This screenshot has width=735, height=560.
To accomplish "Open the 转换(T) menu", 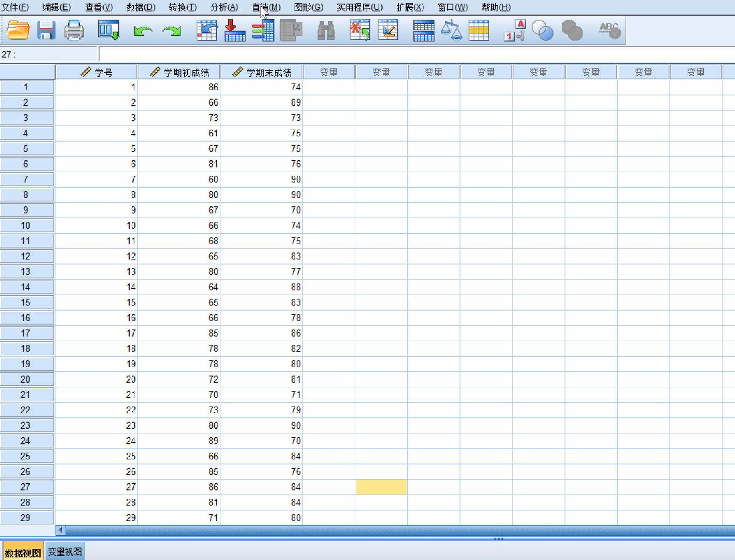I will click(183, 7).
